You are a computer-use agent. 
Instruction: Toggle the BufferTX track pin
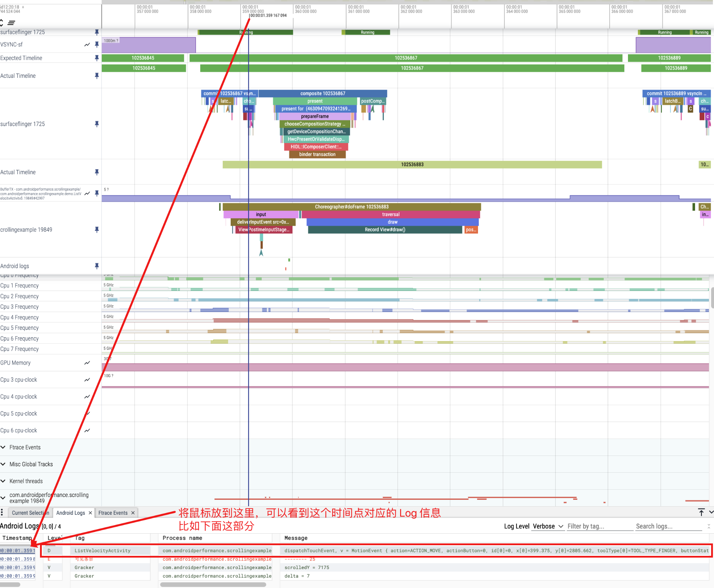[96, 193]
